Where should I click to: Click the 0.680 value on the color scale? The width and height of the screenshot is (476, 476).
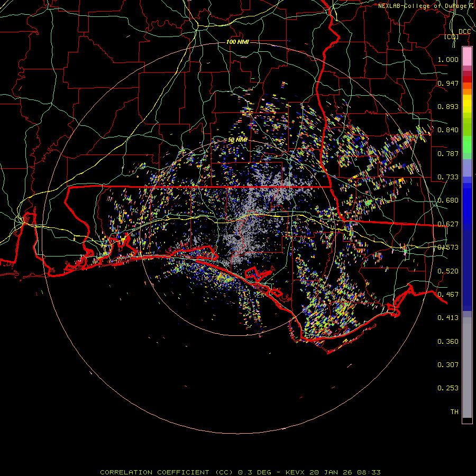[448, 200]
